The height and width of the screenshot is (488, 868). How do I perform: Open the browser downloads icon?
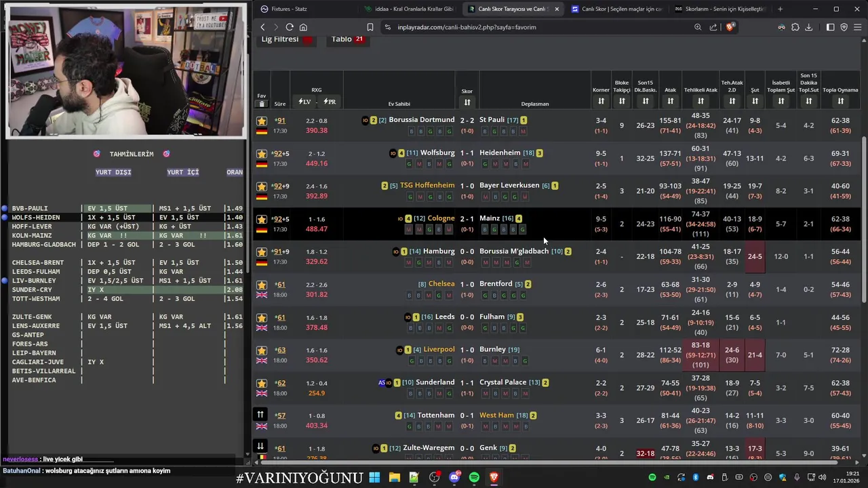click(x=808, y=27)
